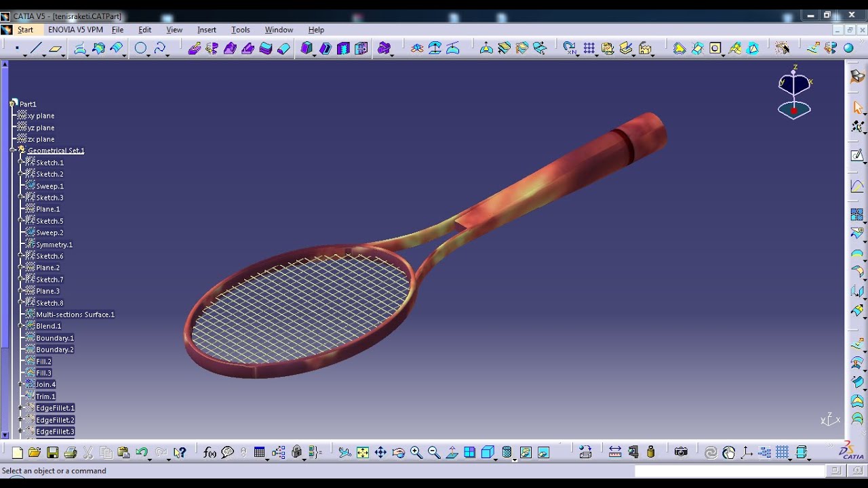
Task: Select Sweep.2 in the tree
Action: point(50,232)
